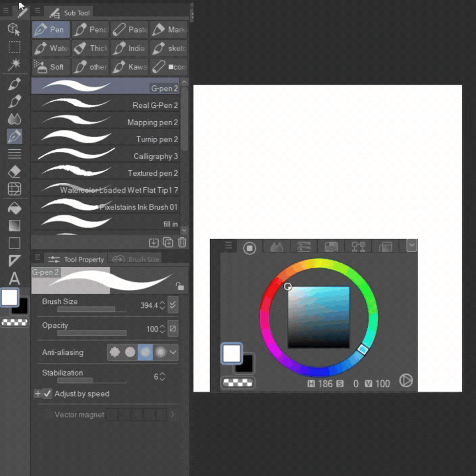Click the lock icon in Tool Property
This screenshot has height=476, width=476.
pyautogui.click(x=180, y=286)
